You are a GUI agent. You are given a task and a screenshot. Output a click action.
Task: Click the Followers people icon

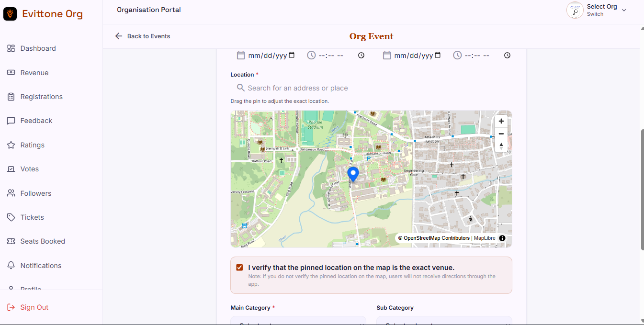point(11,193)
